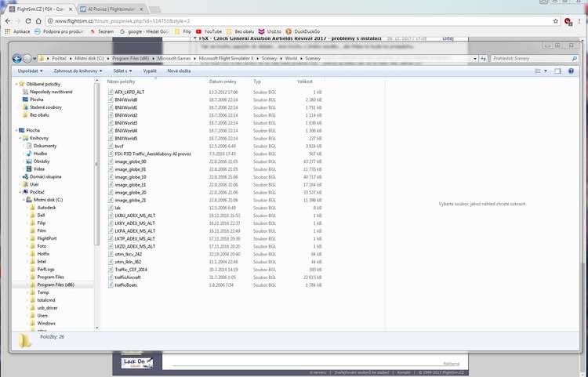
Task: Click the Reklama link on the web page
Action: [451, 364]
